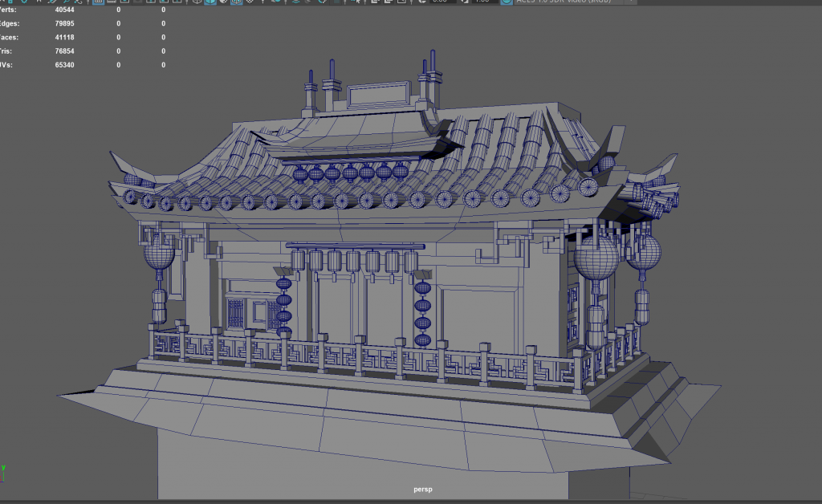Click the Tris count value 76854

(x=64, y=51)
